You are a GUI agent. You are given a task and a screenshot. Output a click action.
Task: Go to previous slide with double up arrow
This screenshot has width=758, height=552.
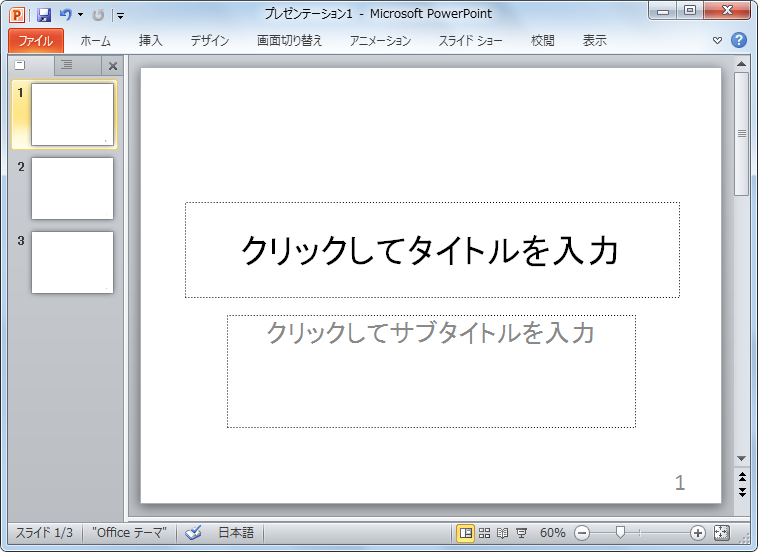tap(742, 478)
